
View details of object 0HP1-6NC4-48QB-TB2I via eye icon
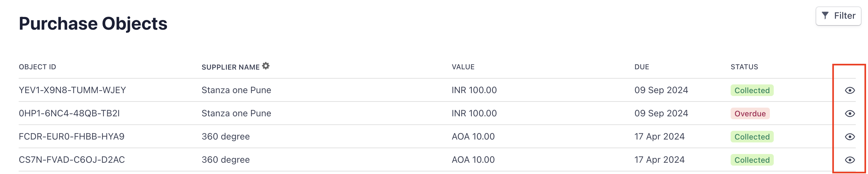pyautogui.click(x=849, y=114)
